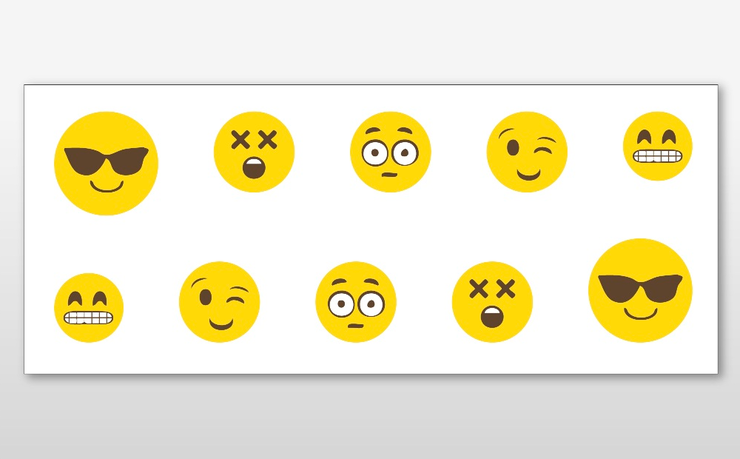Viewport: 740px width, 459px height.
Task: Click the gray background below the white canvas
Action: click(370, 417)
